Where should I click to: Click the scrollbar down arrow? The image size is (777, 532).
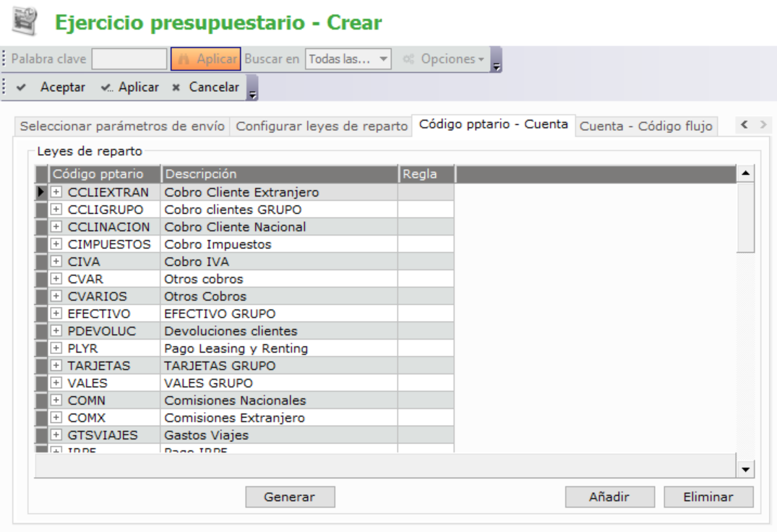tap(745, 470)
